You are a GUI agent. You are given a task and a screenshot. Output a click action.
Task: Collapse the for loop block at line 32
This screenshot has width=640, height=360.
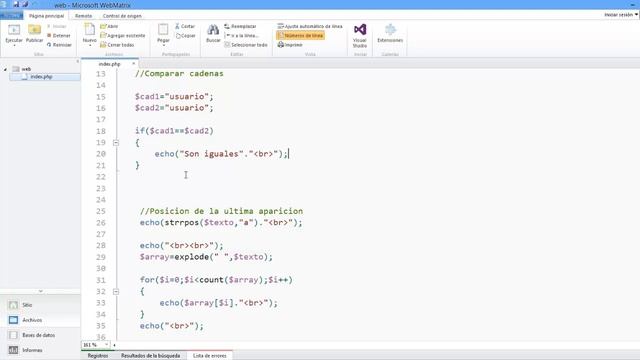pyautogui.click(x=116, y=292)
